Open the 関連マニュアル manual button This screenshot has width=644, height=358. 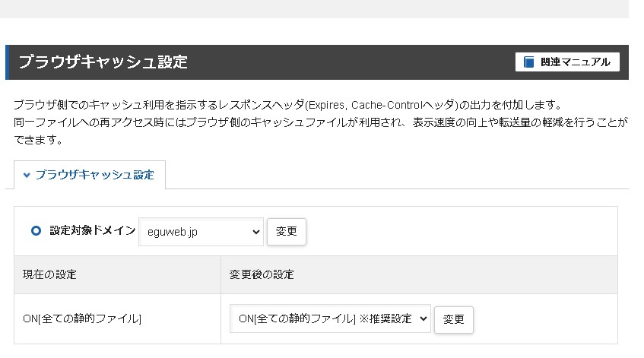tap(567, 62)
